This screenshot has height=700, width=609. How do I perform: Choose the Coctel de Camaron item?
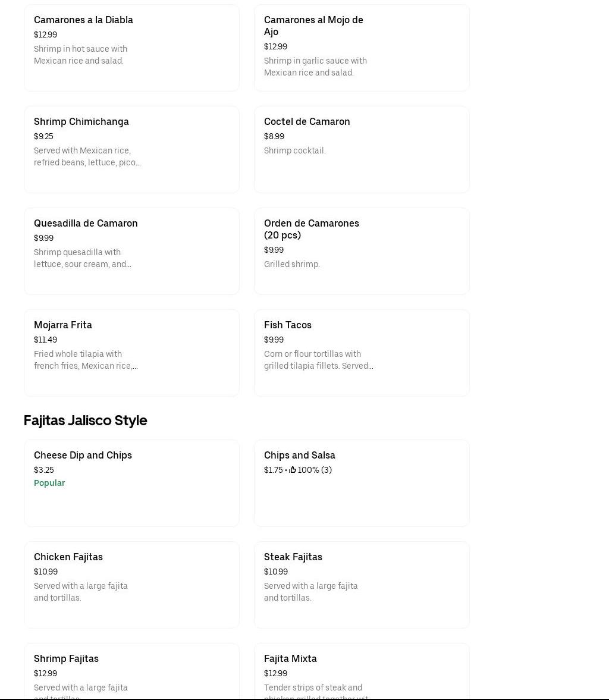pos(362,149)
